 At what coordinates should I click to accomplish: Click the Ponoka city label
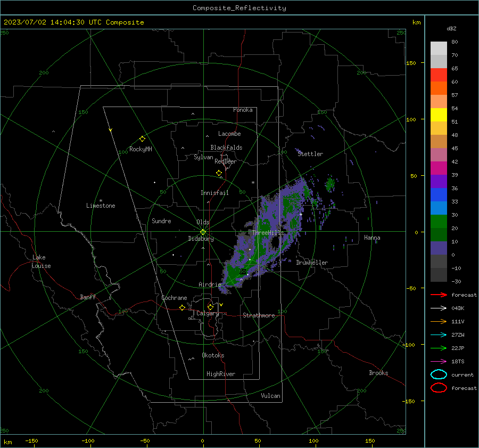tap(243, 110)
